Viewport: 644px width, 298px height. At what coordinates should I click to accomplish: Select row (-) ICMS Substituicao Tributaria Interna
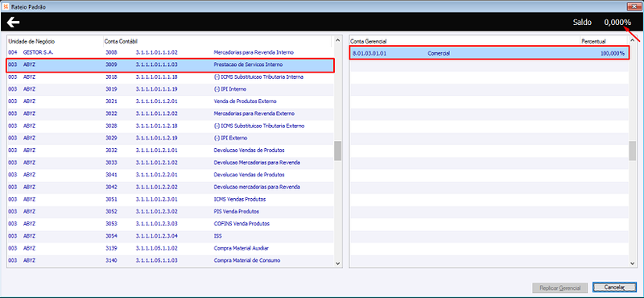[x=170, y=77]
